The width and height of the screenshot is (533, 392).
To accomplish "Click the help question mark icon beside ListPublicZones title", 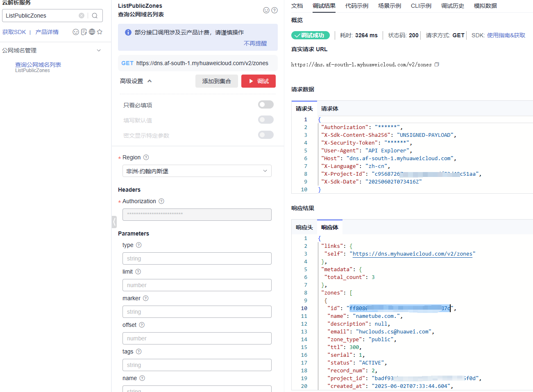I will click(x=274, y=10).
